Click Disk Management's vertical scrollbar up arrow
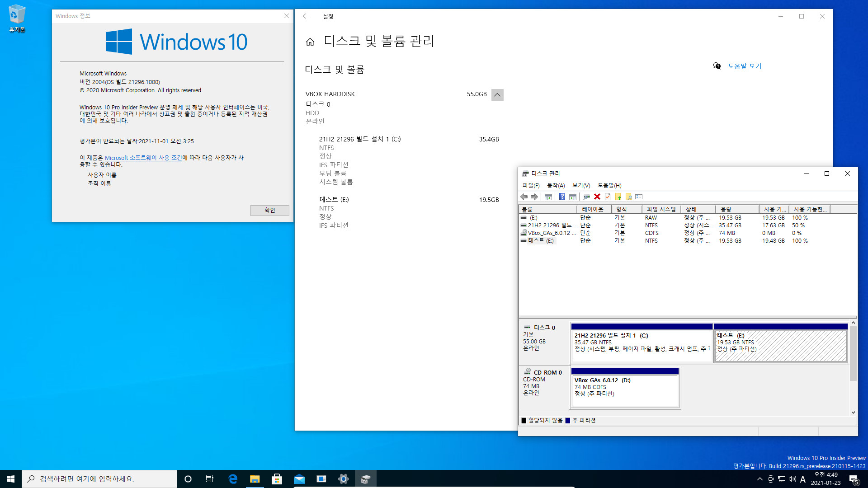The height and width of the screenshot is (488, 868). 853,323
